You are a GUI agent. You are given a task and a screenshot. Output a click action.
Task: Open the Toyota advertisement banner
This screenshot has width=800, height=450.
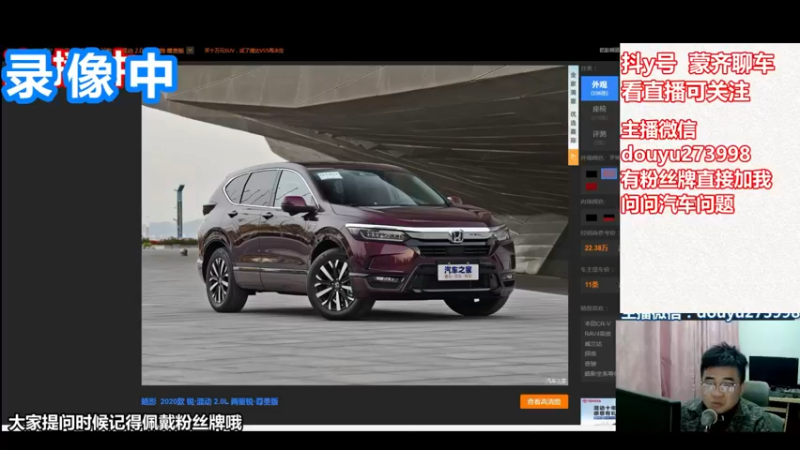pyautogui.click(x=598, y=412)
